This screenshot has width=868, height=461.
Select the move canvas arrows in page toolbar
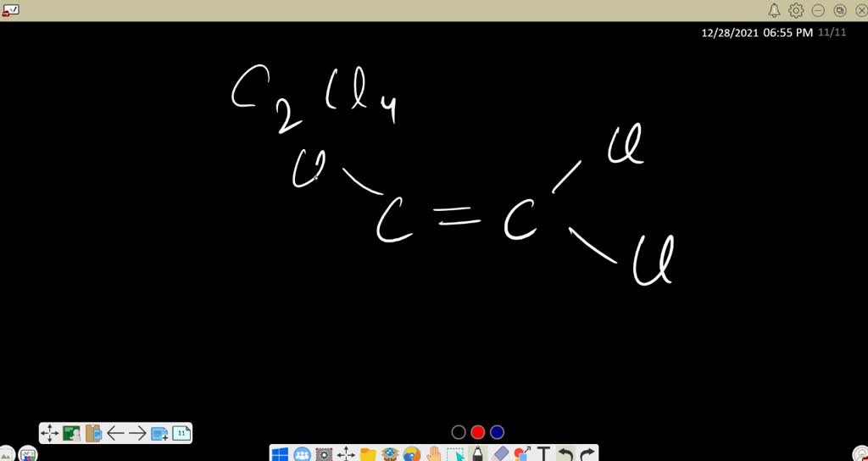(x=50, y=433)
